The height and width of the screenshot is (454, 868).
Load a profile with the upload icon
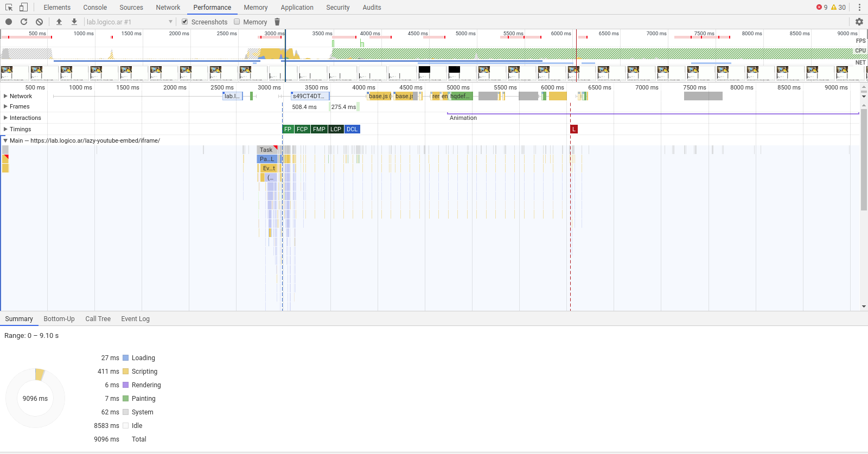point(59,22)
